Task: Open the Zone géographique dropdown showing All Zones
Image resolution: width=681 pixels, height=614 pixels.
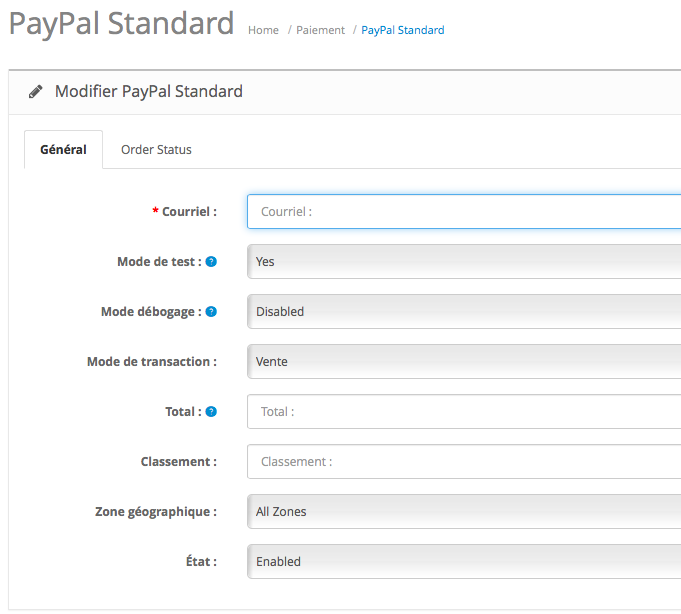Action: (464, 512)
